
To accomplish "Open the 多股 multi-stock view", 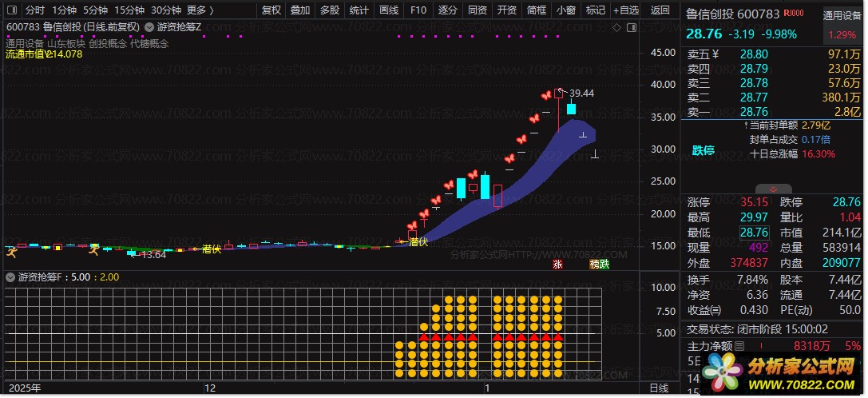I will (x=330, y=10).
